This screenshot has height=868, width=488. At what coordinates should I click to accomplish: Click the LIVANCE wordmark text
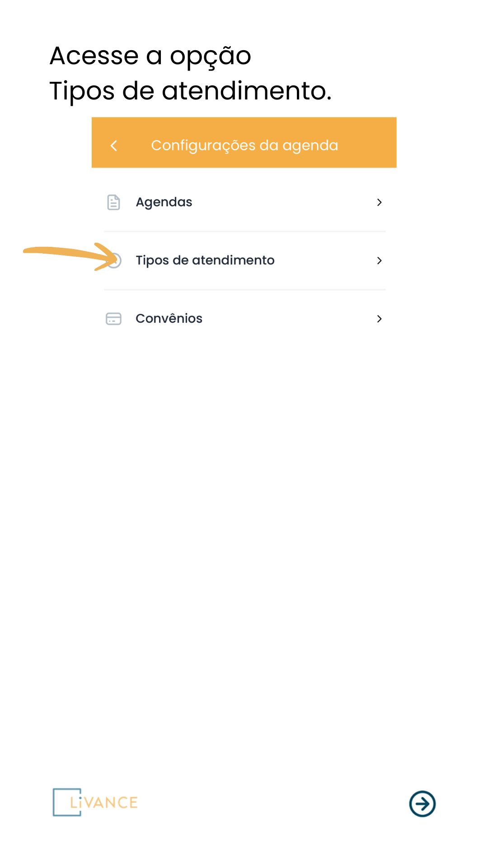104,802
